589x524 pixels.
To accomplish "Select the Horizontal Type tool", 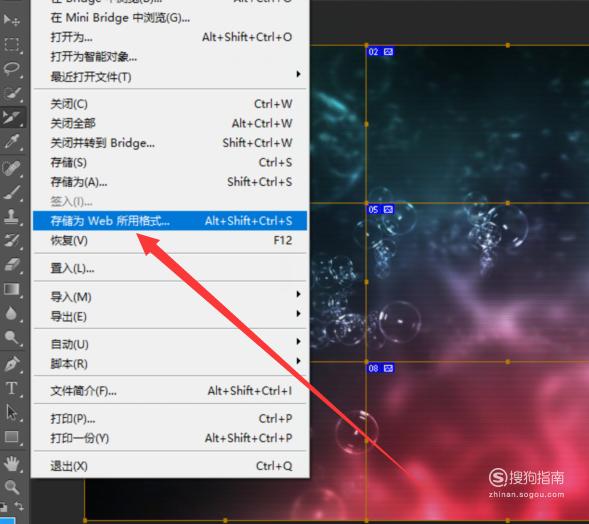I will [x=11, y=388].
